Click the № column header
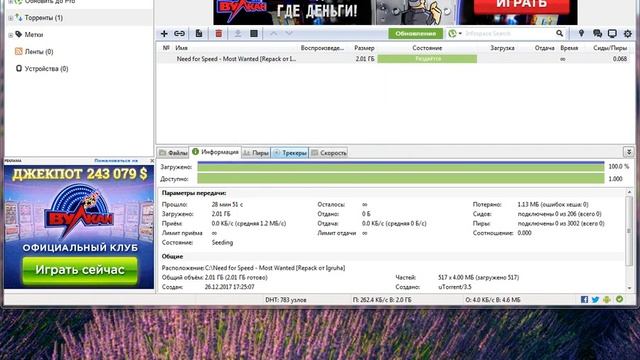Screen dimensions: 640x360 point(166,48)
